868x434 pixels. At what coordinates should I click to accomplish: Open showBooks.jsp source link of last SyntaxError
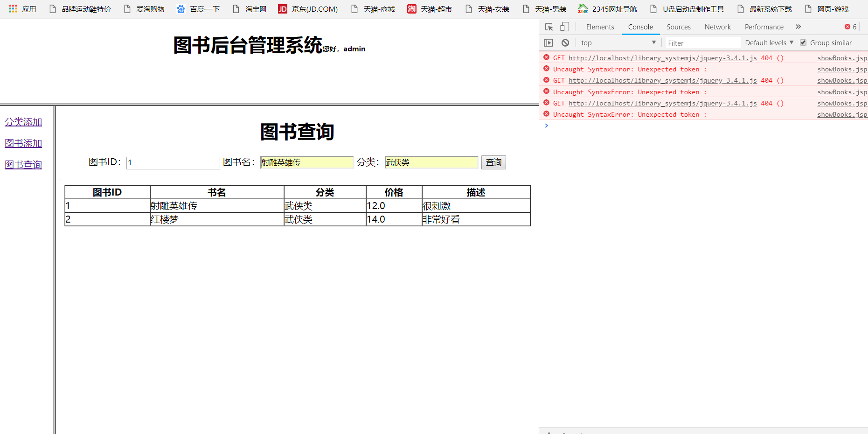pyautogui.click(x=842, y=114)
